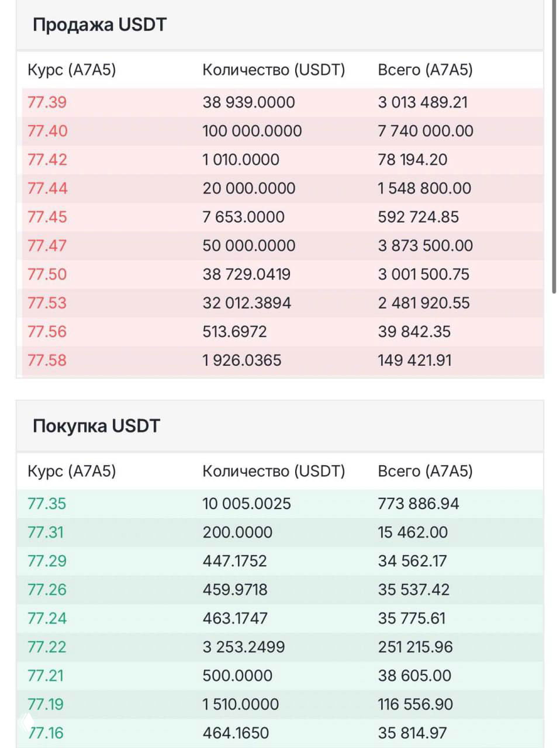The image size is (560, 748).
Task: Select the 100 000.0000 USDT quantity row
Action: pyautogui.click(x=251, y=131)
